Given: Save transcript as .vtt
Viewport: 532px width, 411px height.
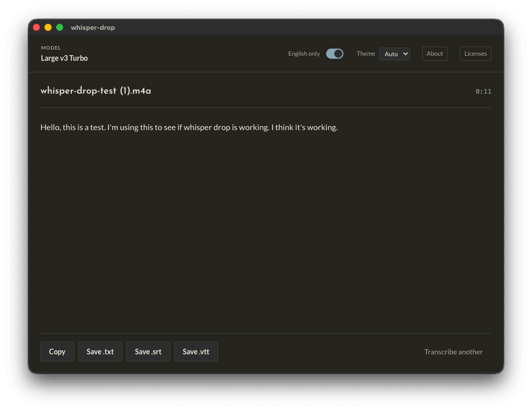Looking at the screenshot, I should (196, 352).
